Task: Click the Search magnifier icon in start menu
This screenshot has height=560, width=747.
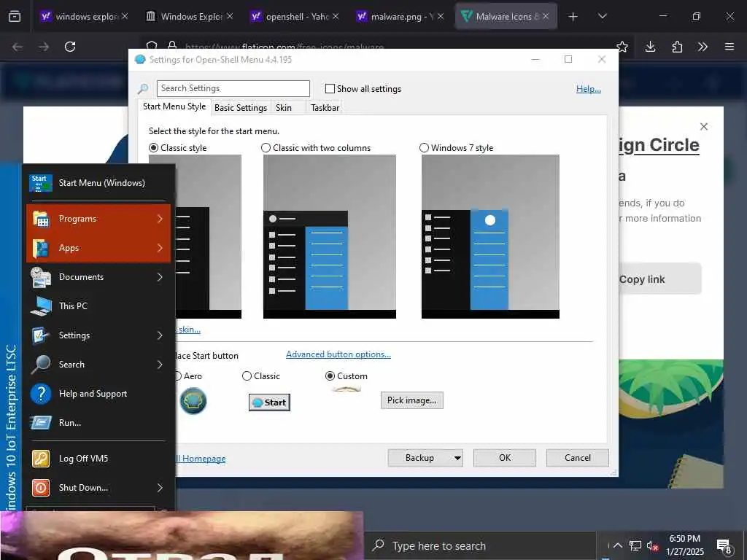Action: click(x=41, y=365)
